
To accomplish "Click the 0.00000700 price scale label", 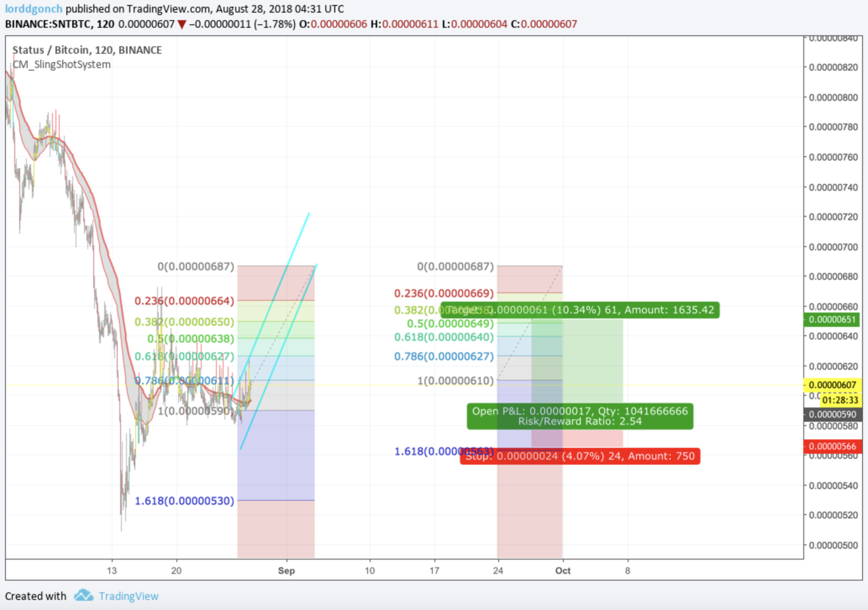I will (x=833, y=247).
